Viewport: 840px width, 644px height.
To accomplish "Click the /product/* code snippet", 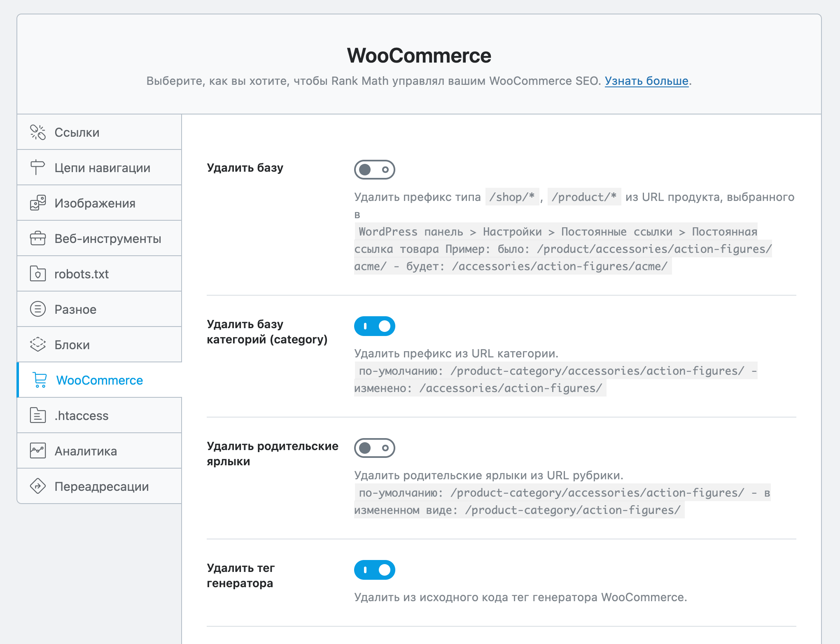I will [x=584, y=197].
